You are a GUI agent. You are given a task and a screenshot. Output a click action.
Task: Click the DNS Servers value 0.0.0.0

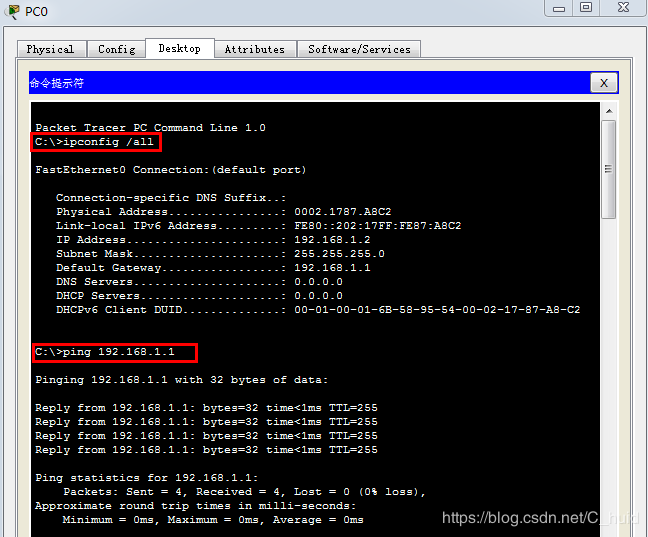[318, 282]
